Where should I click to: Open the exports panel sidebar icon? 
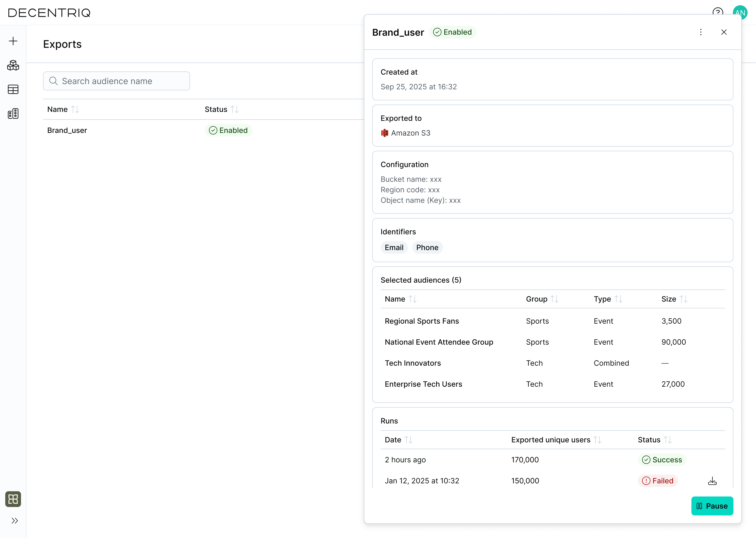click(13, 114)
